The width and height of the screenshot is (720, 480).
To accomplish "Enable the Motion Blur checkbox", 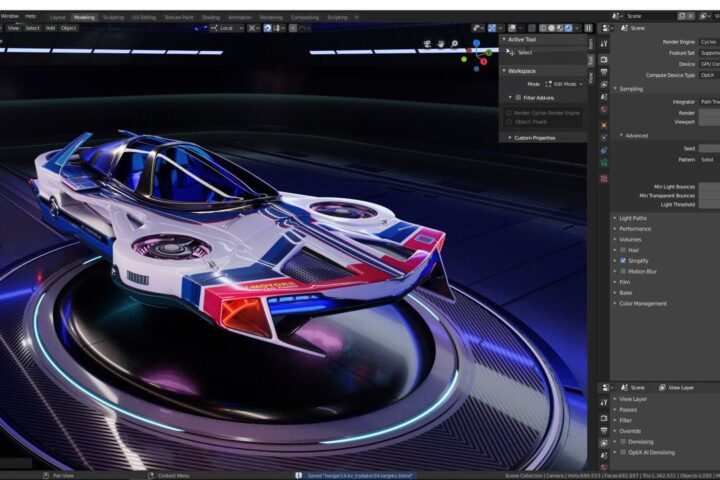I will pyautogui.click(x=623, y=271).
